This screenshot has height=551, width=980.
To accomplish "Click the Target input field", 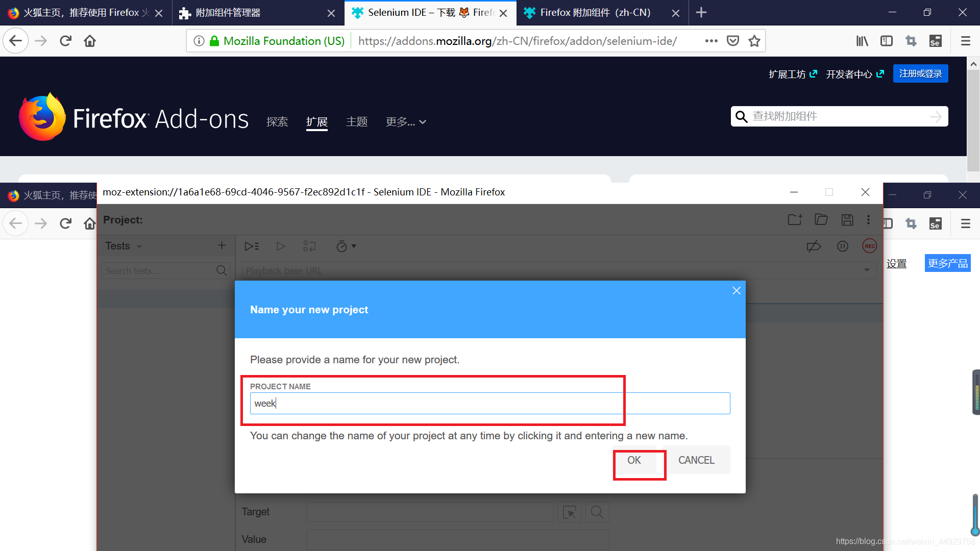I will (x=430, y=512).
